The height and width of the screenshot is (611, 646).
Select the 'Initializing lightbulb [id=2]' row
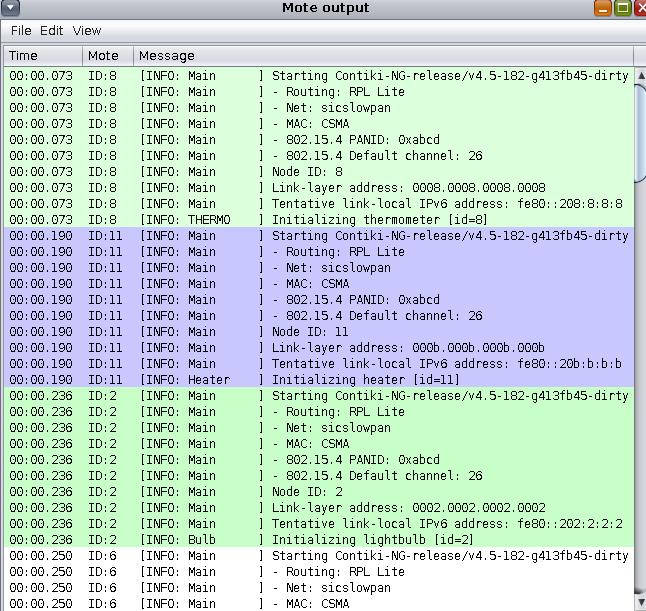click(318, 539)
